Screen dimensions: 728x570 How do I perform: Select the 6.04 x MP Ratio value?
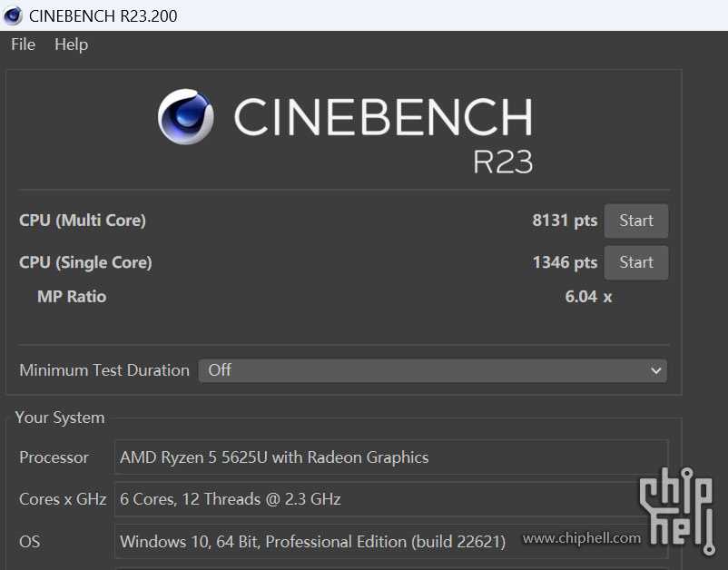(588, 297)
